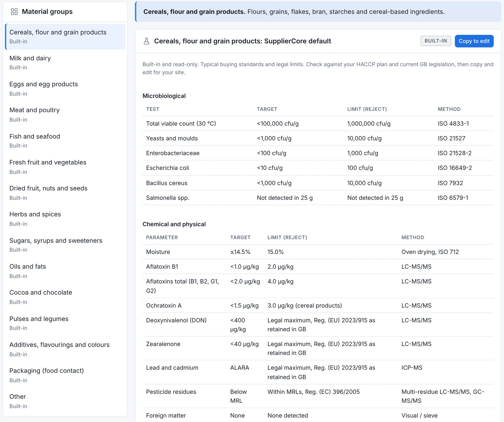Viewport: 504px width, 422px height.
Task: Open Additives, flavourings and colours group
Action: tap(65, 349)
